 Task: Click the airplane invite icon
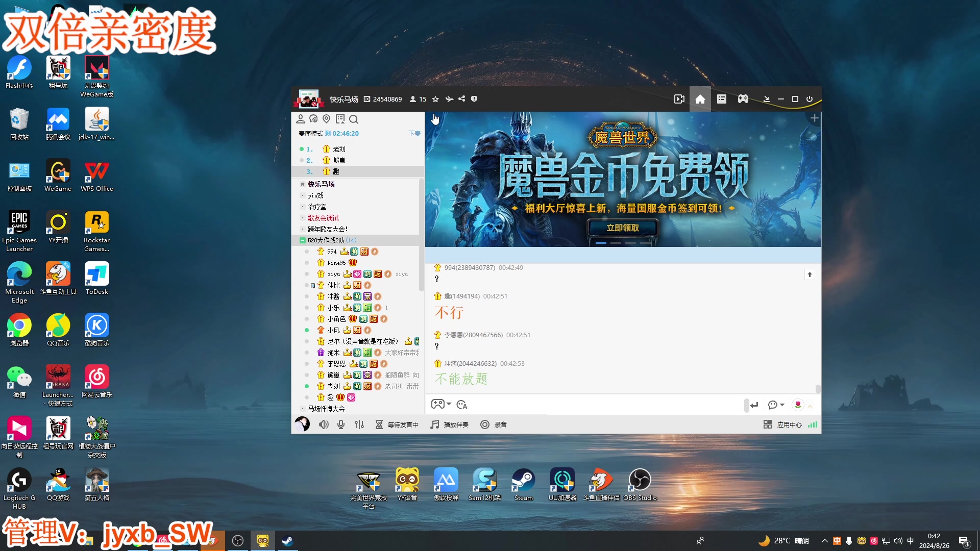(x=449, y=99)
